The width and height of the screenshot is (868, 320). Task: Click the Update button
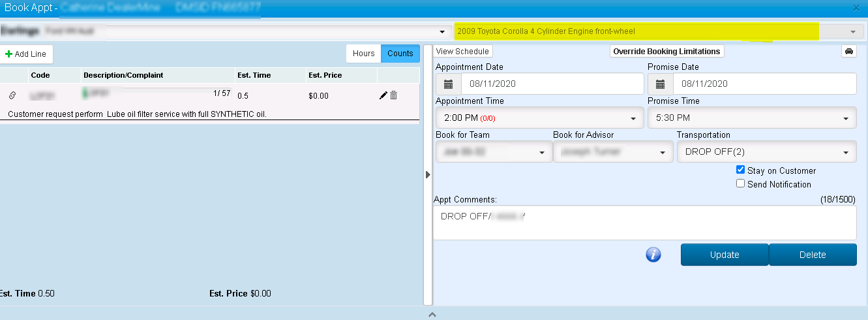click(724, 255)
